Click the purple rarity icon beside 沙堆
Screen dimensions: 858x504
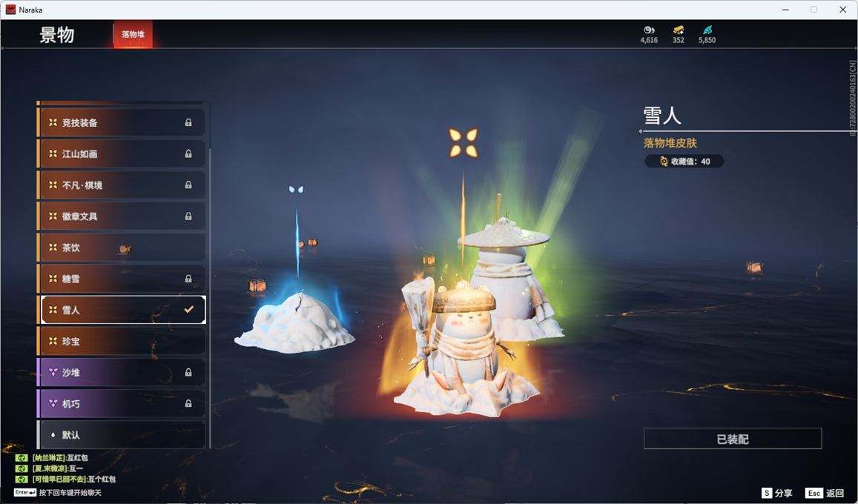[x=53, y=372]
